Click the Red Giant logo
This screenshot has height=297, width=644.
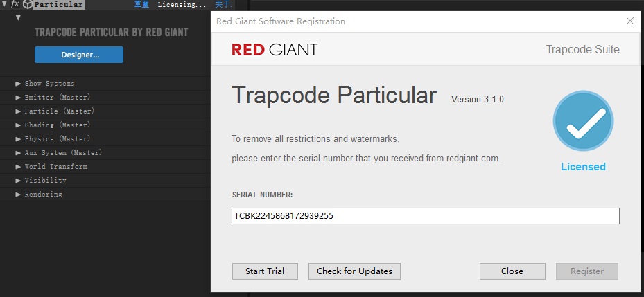coord(275,50)
